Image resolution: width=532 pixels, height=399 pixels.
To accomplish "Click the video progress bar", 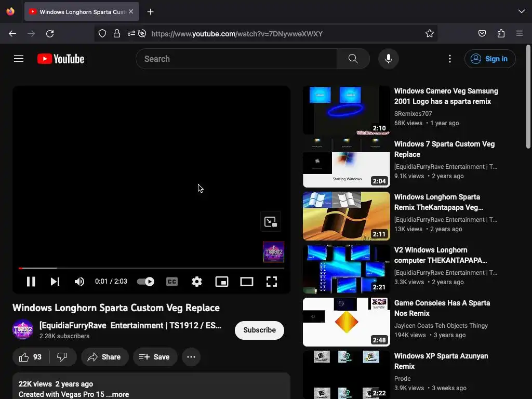I will tap(151, 269).
